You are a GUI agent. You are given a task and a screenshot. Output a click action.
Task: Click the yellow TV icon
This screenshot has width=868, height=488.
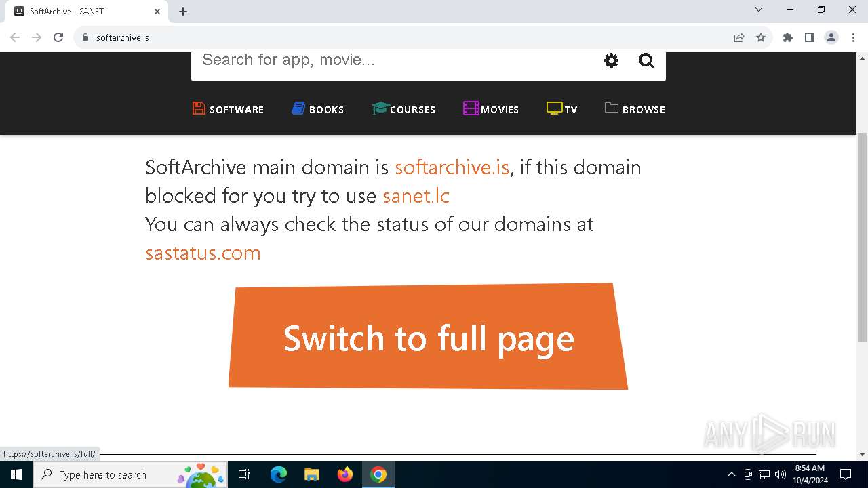[x=555, y=108]
